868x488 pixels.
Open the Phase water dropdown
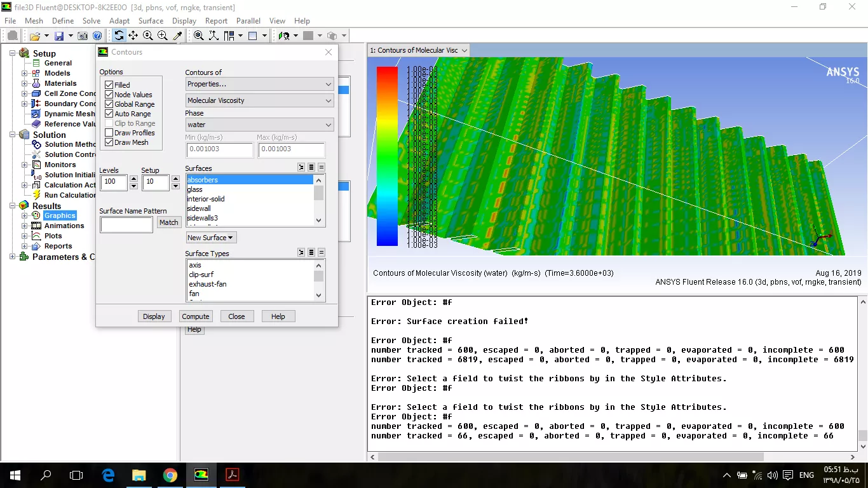[x=259, y=125]
